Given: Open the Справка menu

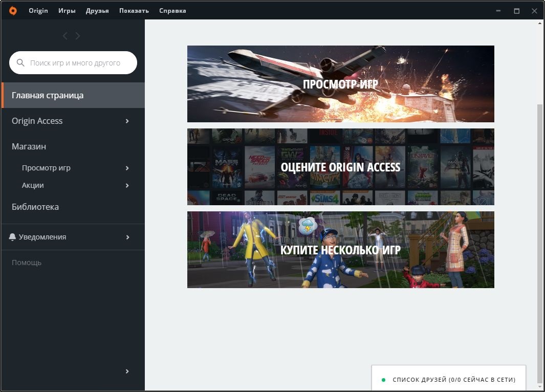Looking at the screenshot, I should 172,11.
